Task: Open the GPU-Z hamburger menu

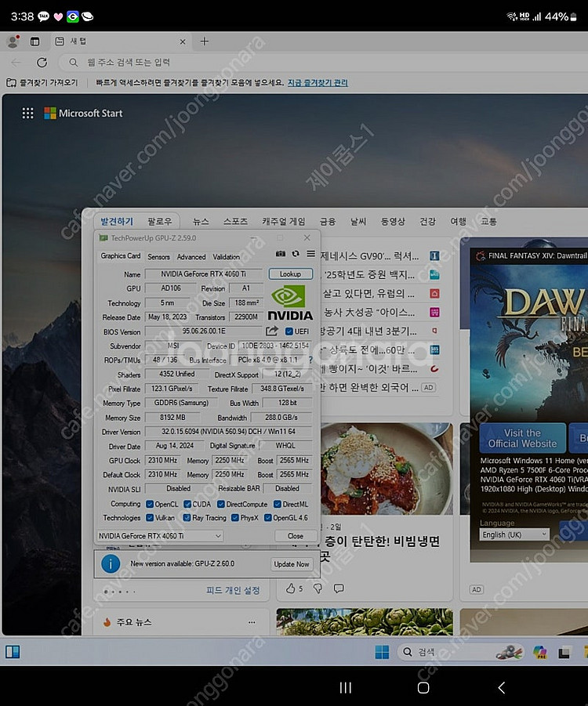Action: tap(311, 254)
